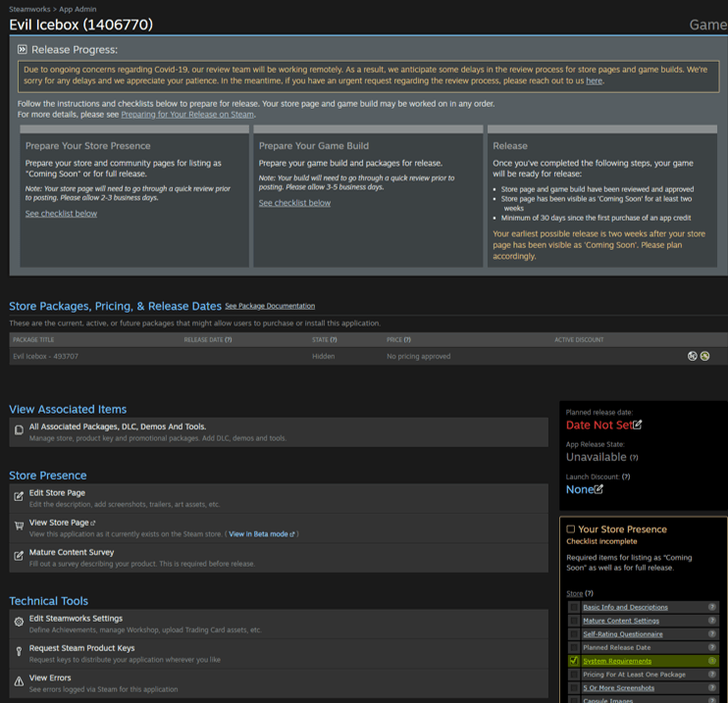Edit launch discount pencil icon next to None
This screenshot has height=703, width=728.
tap(598, 488)
